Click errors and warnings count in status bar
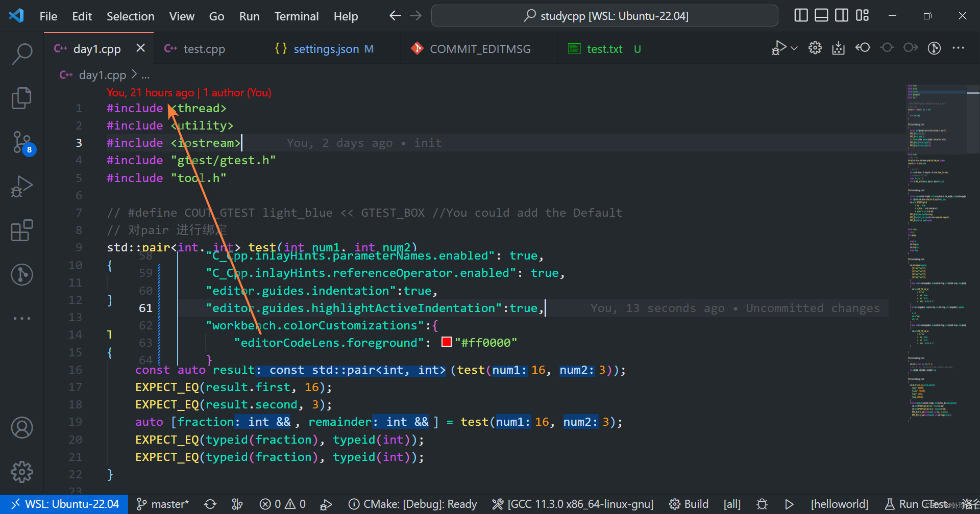 point(282,504)
